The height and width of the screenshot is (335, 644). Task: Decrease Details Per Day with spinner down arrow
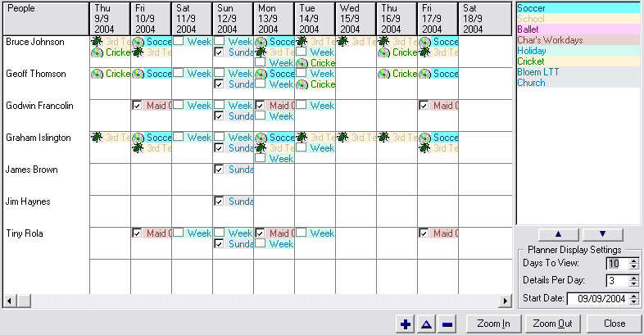pyautogui.click(x=633, y=284)
